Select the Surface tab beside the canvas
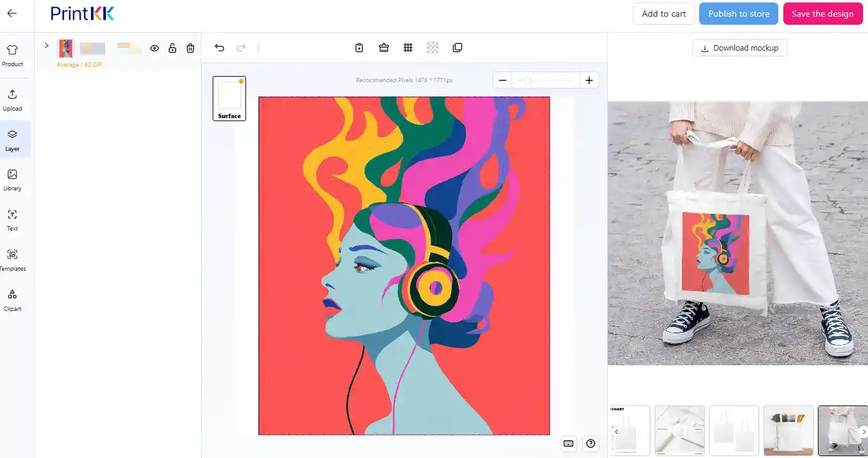 tap(229, 98)
